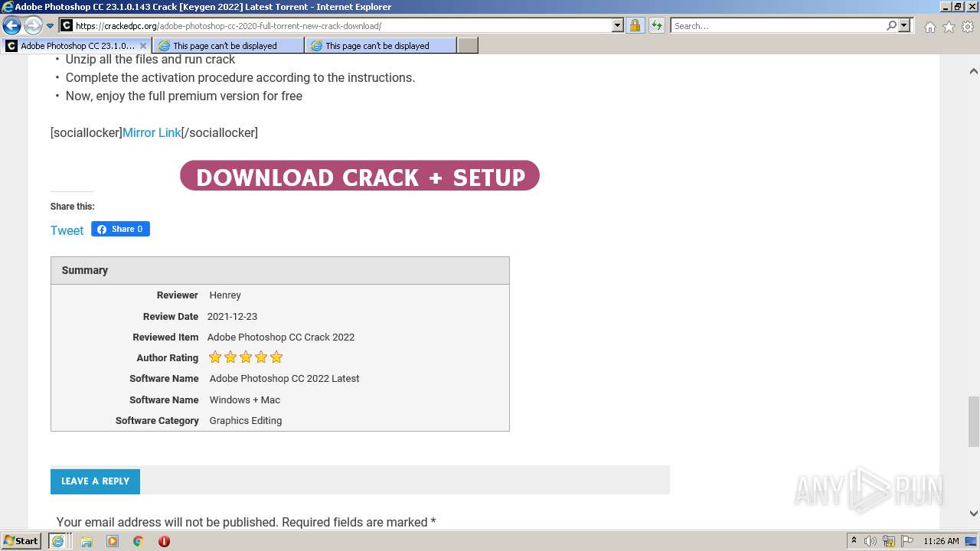The width and height of the screenshot is (980, 551).
Task: Click the Home icon
Action: pyautogui.click(x=929, y=27)
